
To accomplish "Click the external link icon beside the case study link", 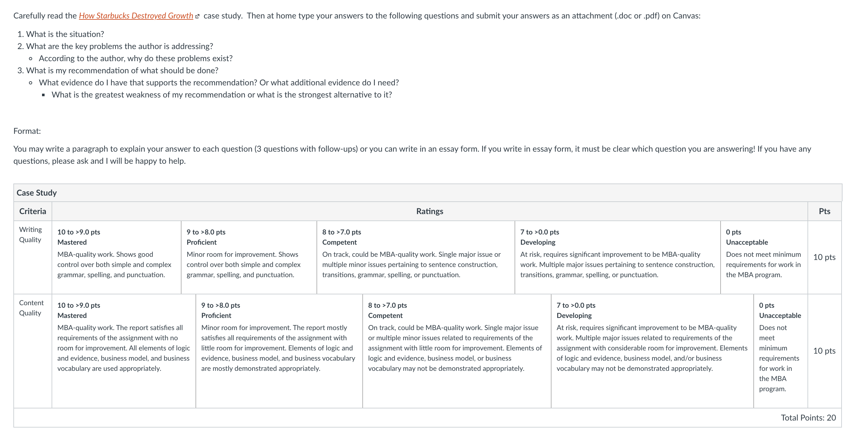I will [197, 16].
